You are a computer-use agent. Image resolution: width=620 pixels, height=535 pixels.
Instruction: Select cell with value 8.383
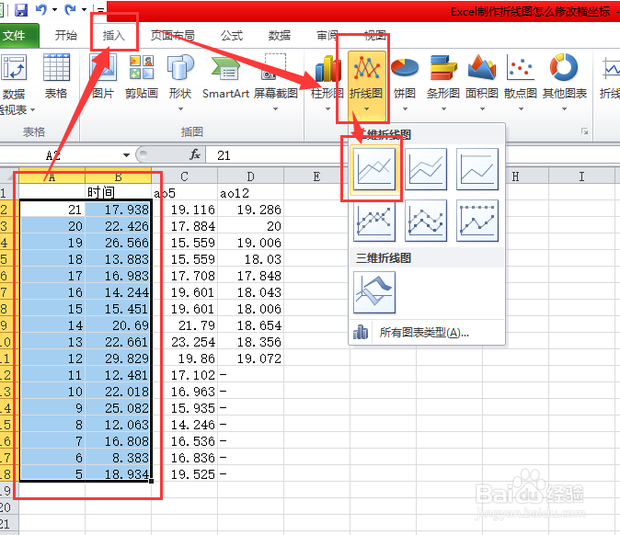118,457
